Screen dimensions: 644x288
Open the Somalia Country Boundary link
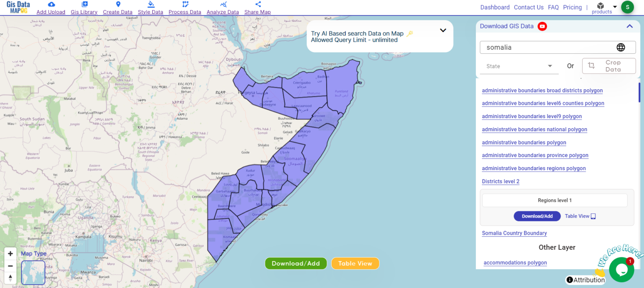click(514, 233)
